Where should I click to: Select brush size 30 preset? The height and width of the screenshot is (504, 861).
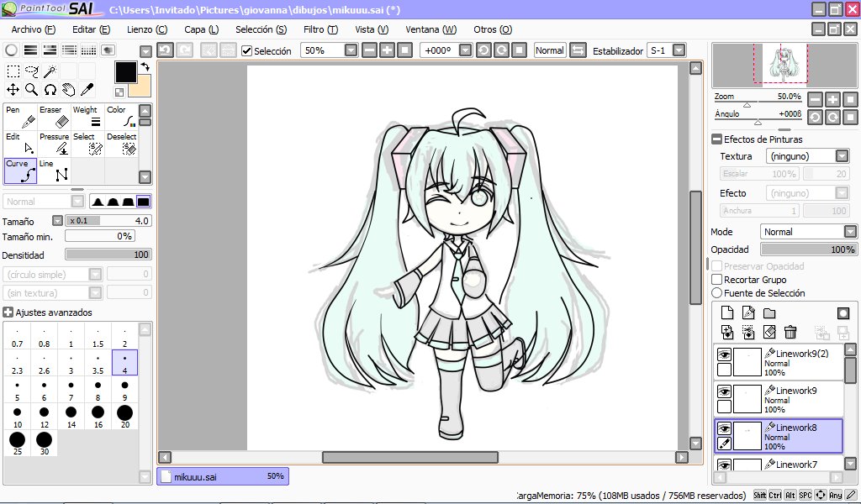click(x=44, y=444)
